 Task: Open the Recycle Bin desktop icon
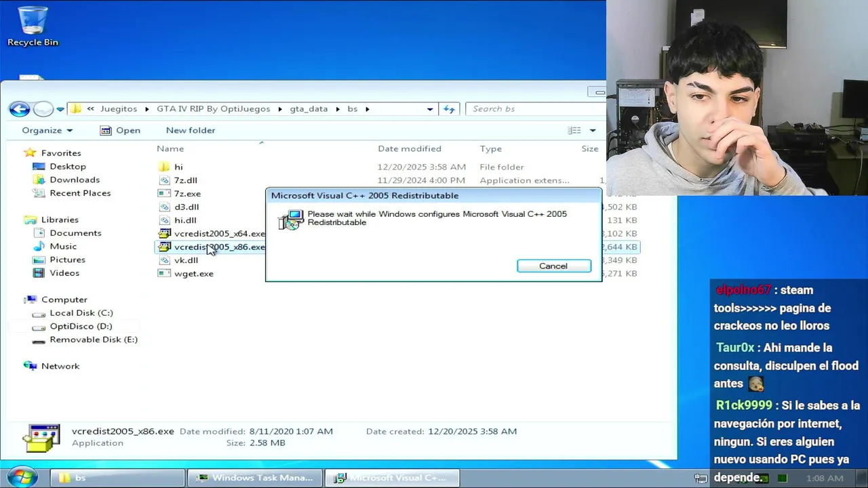pos(33,27)
